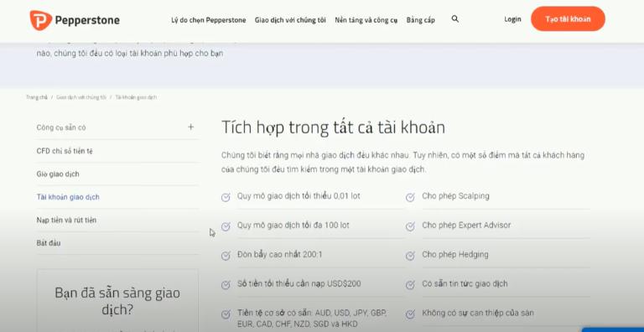Click Tạo tài khoản button

[x=568, y=19]
